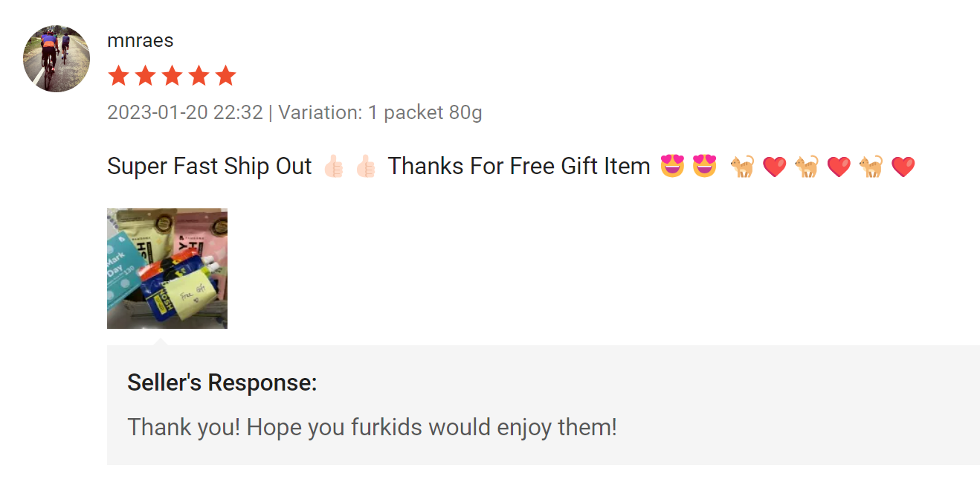Image resolution: width=980 pixels, height=494 pixels.
Task: Click the second heart-eyes emoji
Action: 704,167
